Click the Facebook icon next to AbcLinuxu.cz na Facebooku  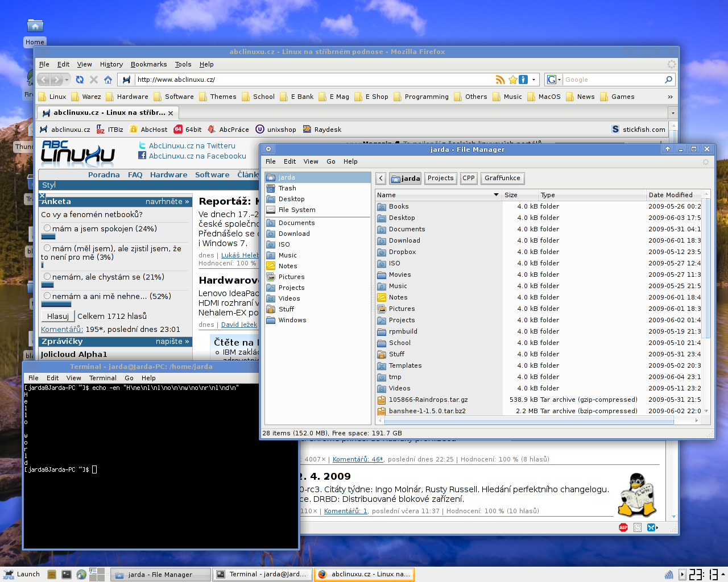point(142,155)
